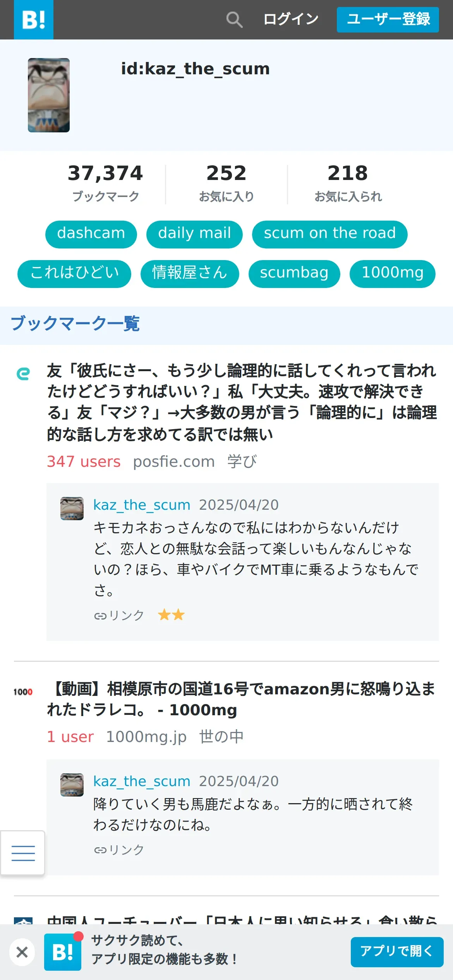This screenshot has width=453, height=980.
Task: Click the 1000mg favicon beside second bookmark
Action: (x=23, y=692)
